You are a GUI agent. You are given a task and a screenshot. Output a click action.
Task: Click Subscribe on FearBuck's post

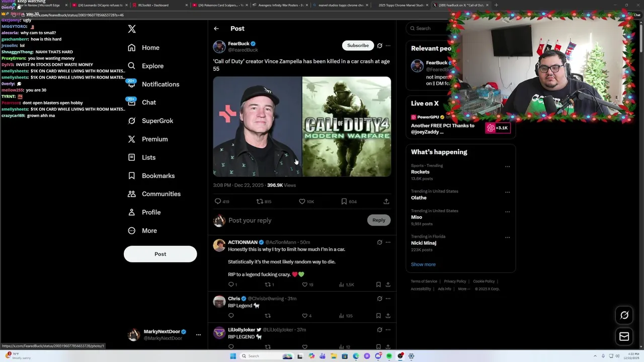click(x=358, y=46)
